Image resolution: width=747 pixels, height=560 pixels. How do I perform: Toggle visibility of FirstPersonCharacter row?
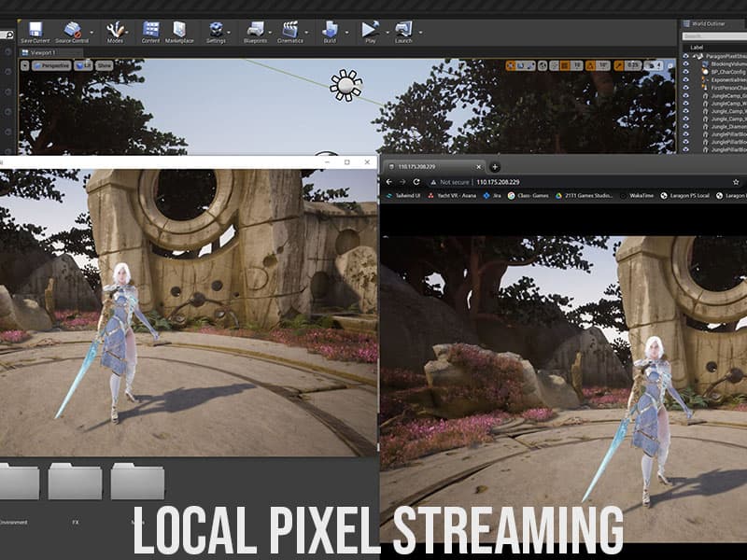coord(686,88)
